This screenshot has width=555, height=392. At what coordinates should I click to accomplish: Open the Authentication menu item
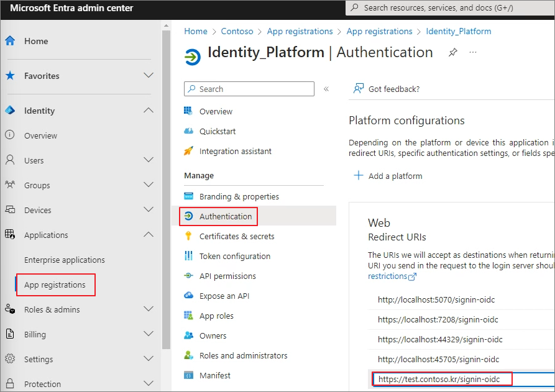(x=226, y=216)
